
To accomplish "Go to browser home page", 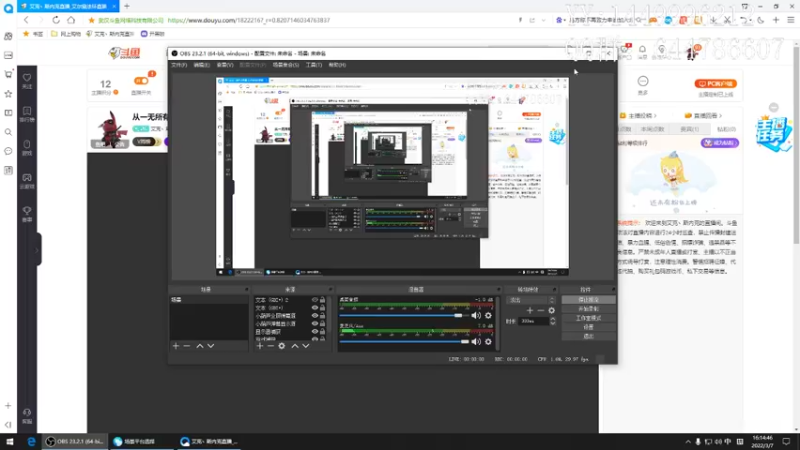I will pos(71,20).
